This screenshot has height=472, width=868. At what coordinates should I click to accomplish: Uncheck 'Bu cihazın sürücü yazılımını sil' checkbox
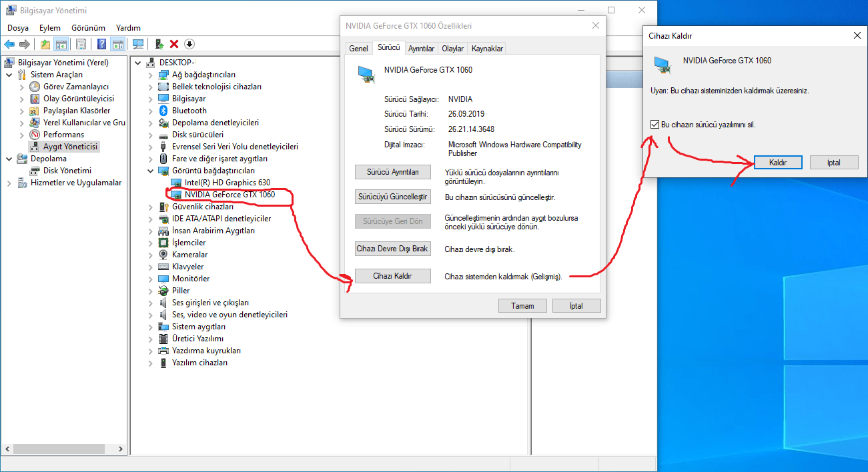[x=655, y=125]
